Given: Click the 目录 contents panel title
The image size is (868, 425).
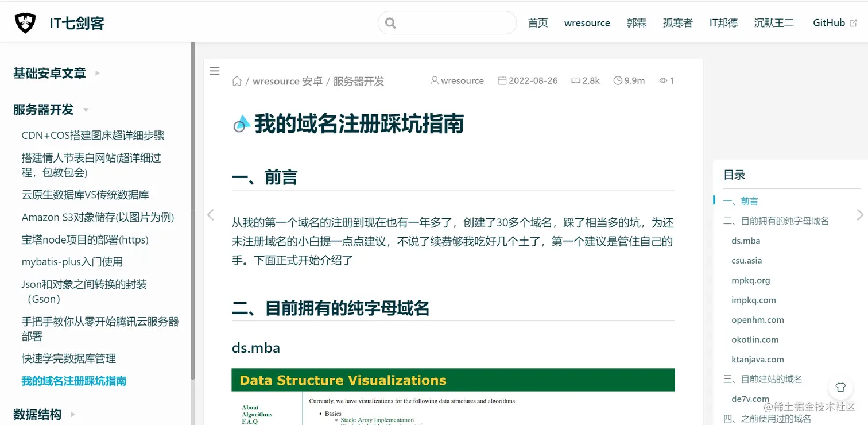Looking at the screenshot, I should tap(734, 175).
